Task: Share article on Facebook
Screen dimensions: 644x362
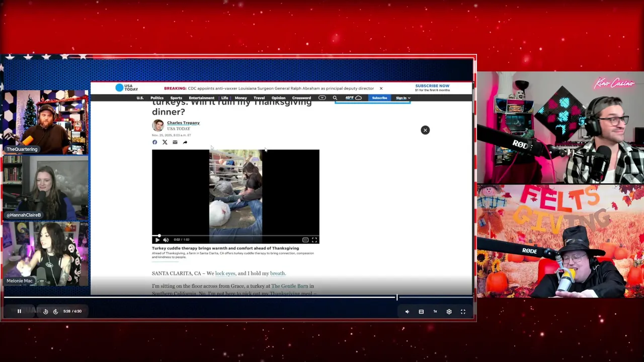Action: [154, 142]
